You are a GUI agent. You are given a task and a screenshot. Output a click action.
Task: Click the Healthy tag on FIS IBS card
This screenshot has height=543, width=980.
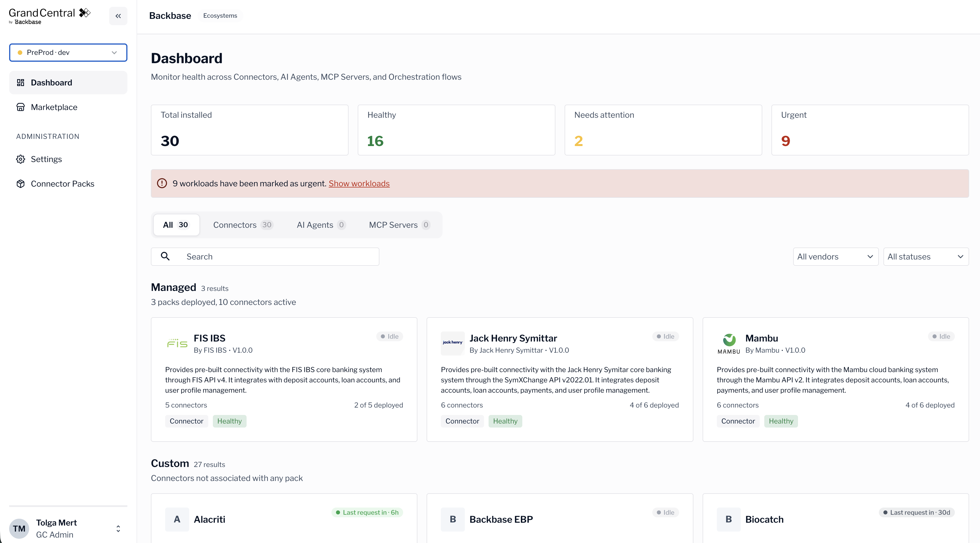point(229,421)
